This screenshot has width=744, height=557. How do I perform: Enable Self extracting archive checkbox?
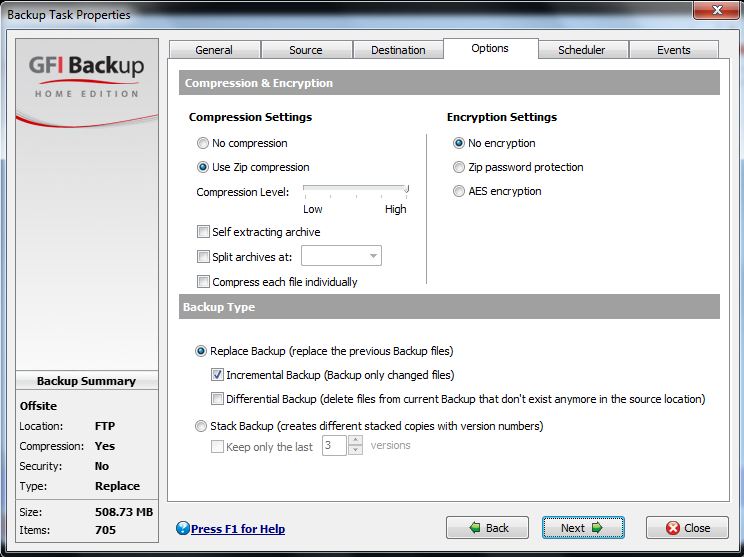point(203,232)
